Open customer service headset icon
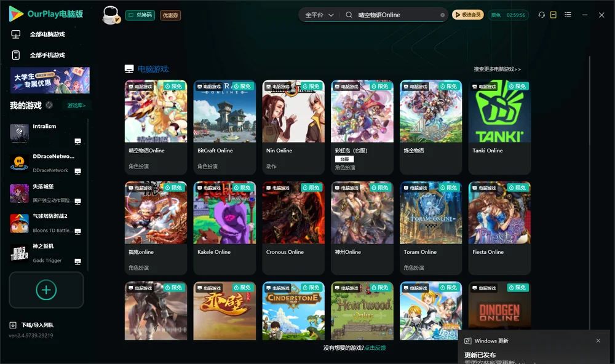 pyautogui.click(x=542, y=15)
